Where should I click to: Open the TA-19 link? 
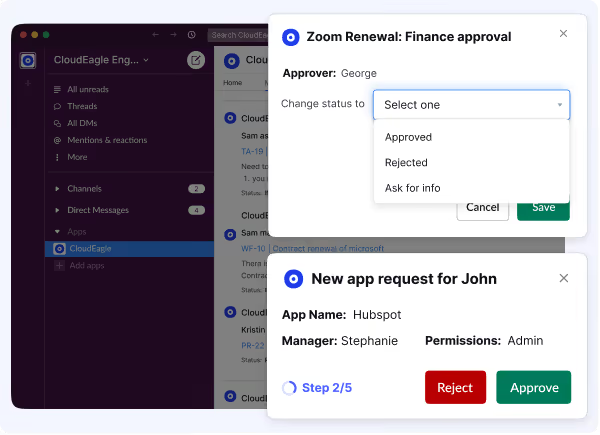coord(253,152)
